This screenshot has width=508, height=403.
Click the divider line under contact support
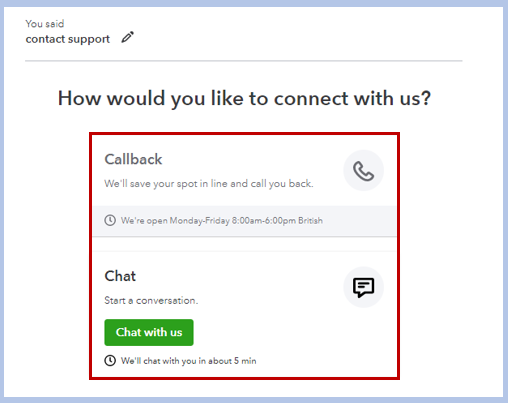pyautogui.click(x=244, y=61)
